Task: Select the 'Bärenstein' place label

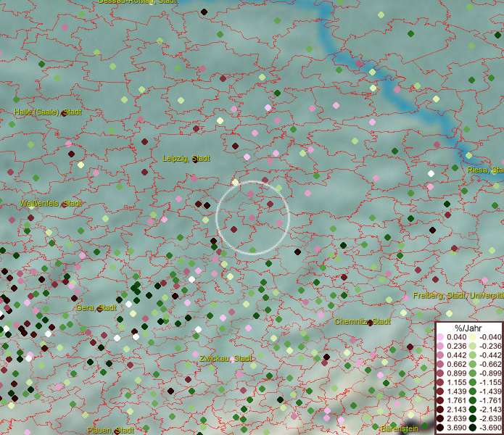Action: [x=400, y=428]
